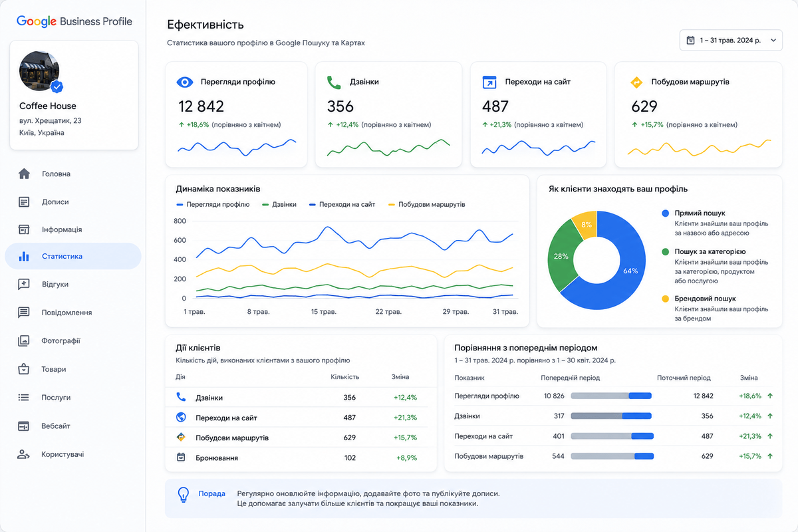Click the Статистика bar chart icon
The image size is (798, 532).
point(24,256)
